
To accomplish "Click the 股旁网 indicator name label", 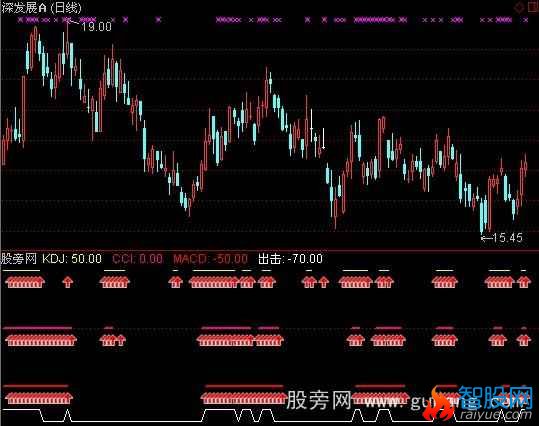I will point(19,259).
